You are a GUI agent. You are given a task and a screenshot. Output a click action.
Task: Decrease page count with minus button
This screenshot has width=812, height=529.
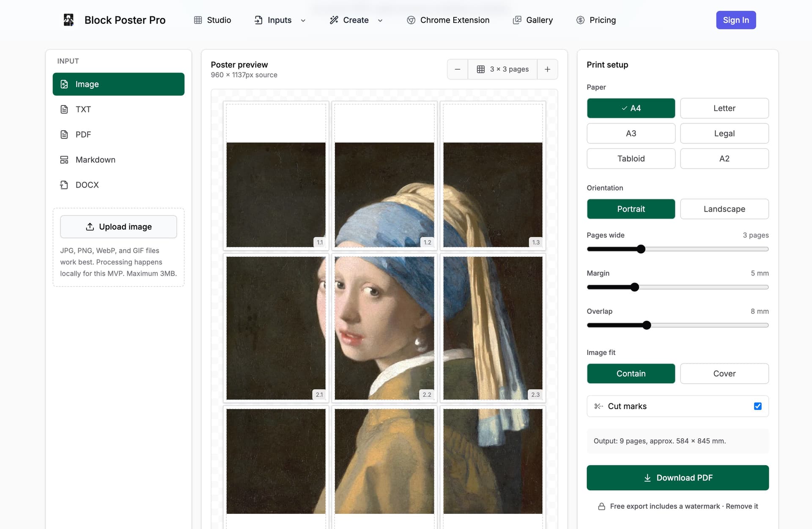458,69
